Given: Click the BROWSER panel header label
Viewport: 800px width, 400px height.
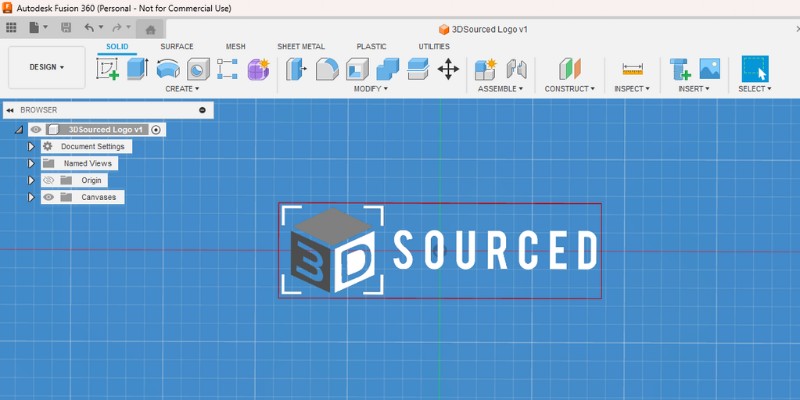Looking at the screenshot, I should pos(39,110).
